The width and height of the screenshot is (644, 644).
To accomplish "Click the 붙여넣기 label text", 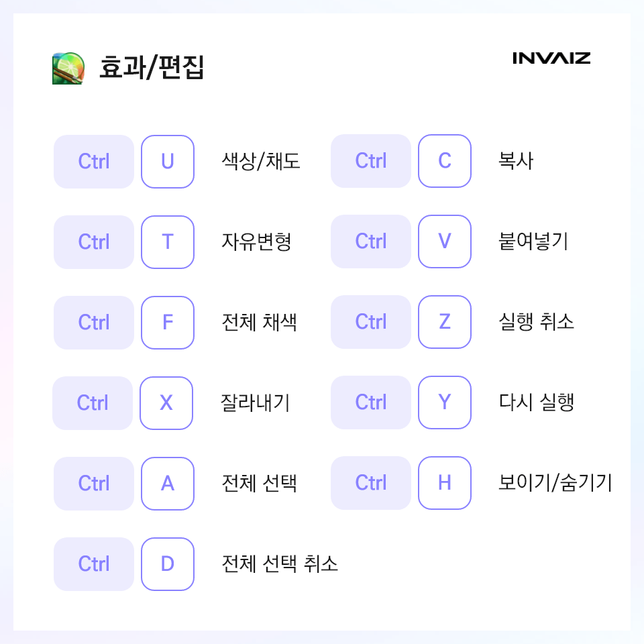I will tap(533, 241).
